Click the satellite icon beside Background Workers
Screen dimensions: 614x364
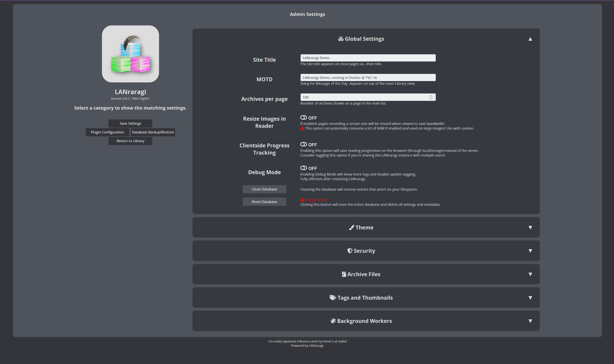(x=333, y=321)
